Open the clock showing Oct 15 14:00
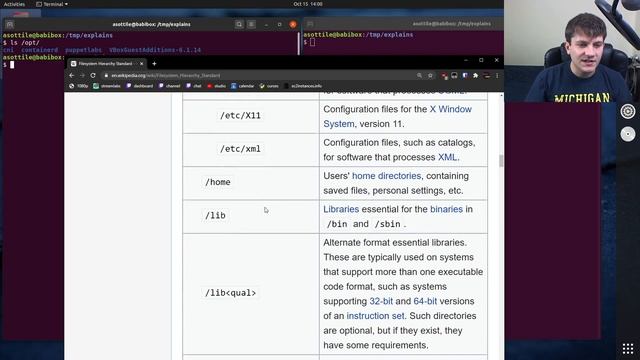Screen dimensions: 640x360 click(308, 4)
